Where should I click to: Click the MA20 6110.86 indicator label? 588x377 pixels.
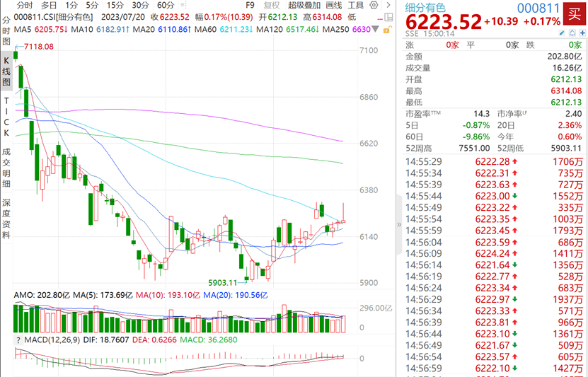pyautogui.click(x=162, y=29)
